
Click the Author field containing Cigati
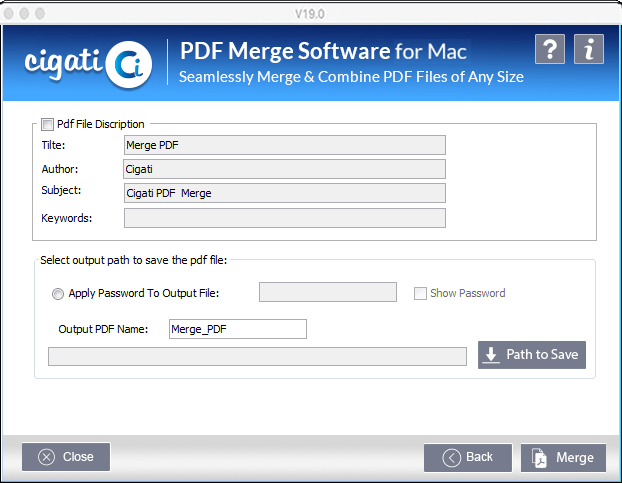tap(285, 169)
